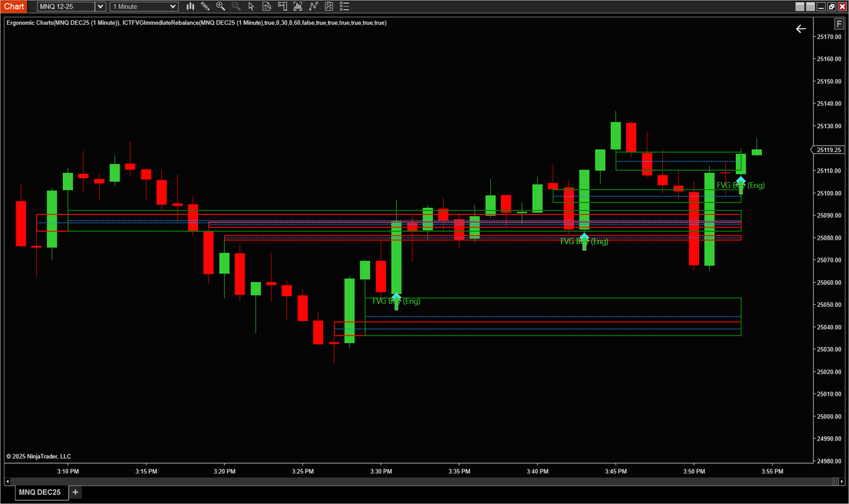Click the 3:30 PM time label
Image resolution: width=849 pixels, height=504 pixels.
pyautogui.click(x=381, y=471)
